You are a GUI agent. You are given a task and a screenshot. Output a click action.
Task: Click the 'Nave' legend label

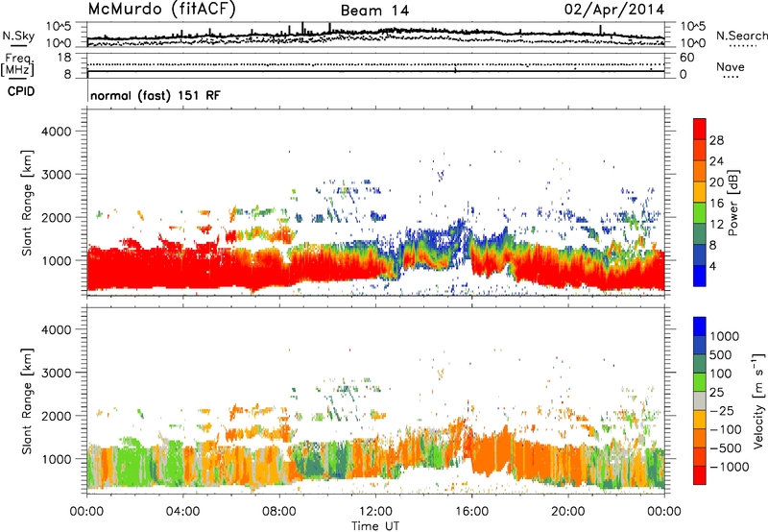tap(731, 66)
